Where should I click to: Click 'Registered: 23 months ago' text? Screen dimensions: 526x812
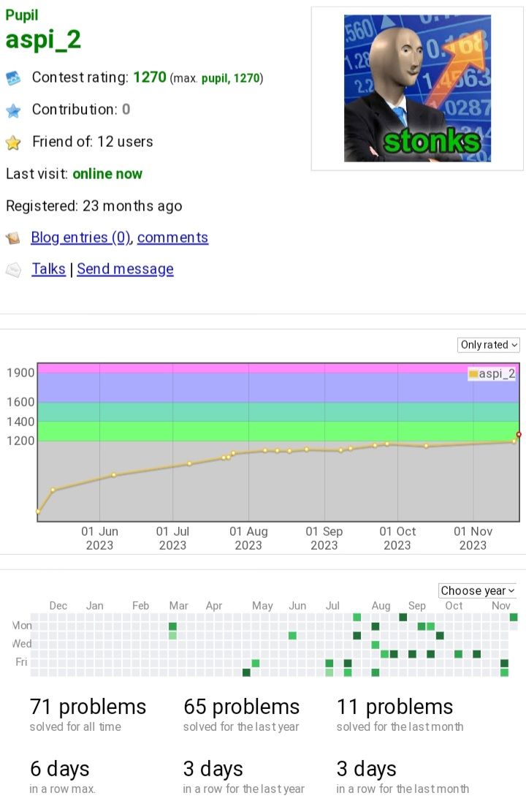(x=94, y=205)
